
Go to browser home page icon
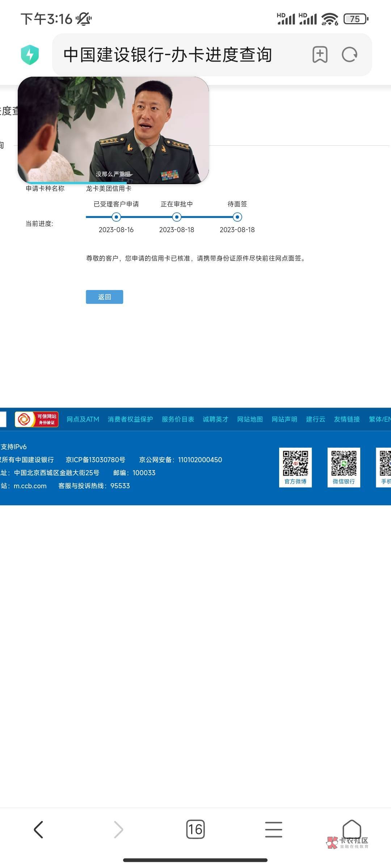pyautogui.click(x=352, y=828)
